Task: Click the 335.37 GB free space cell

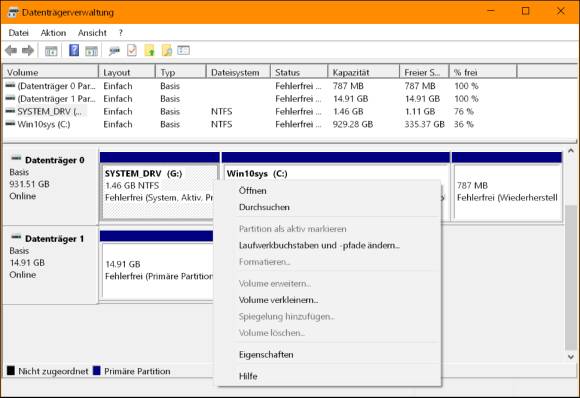Action: [424, 124]
